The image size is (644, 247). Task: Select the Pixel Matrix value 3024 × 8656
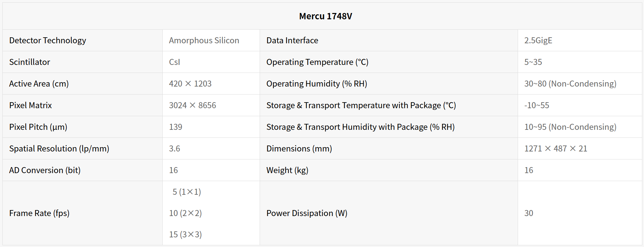[192, 106]
